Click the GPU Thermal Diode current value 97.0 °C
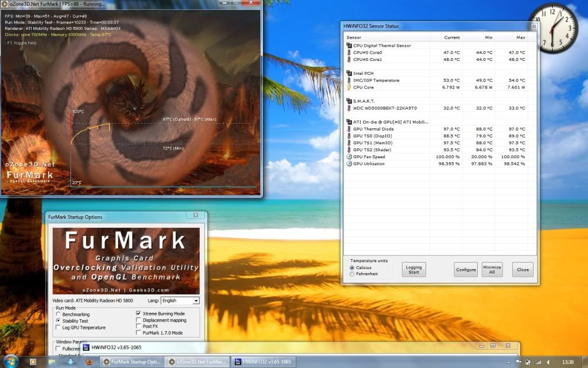Screen dimensions: 588x368 [451, 129]
